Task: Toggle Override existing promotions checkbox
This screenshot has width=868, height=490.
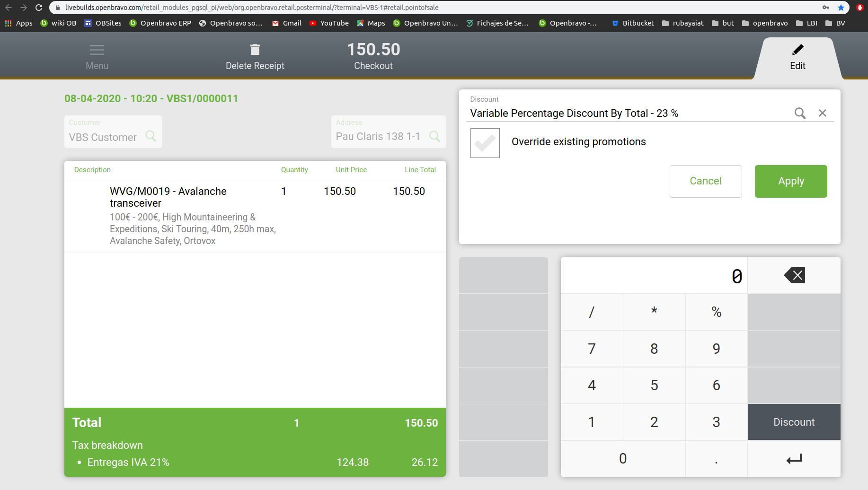Action: (x=485, y=143)
